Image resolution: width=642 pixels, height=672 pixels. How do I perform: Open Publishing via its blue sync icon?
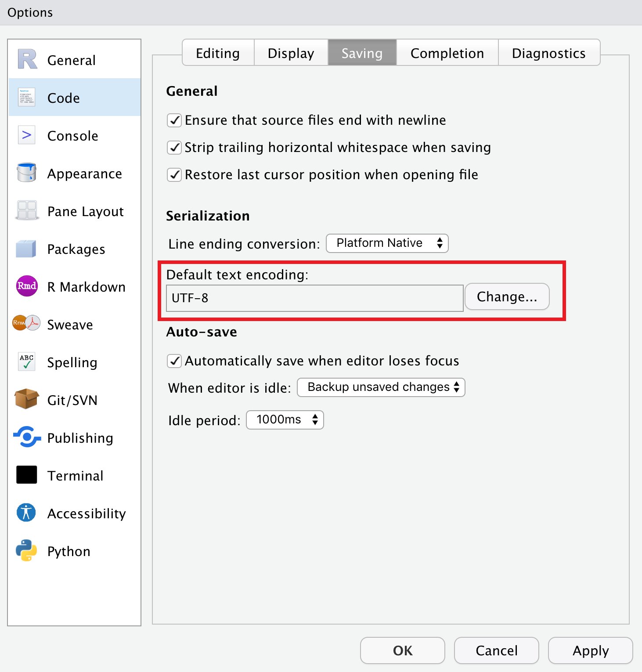click(27, 437)
